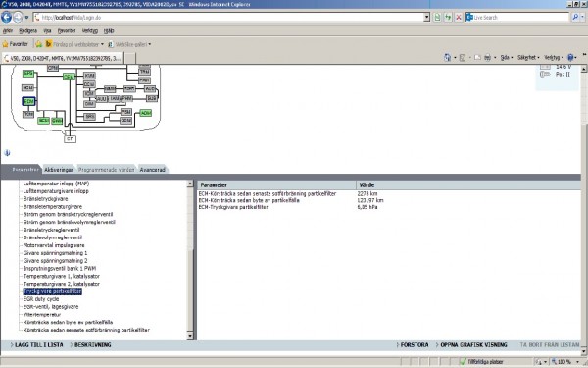Select the green CEM module box

[x=69, y=77]
